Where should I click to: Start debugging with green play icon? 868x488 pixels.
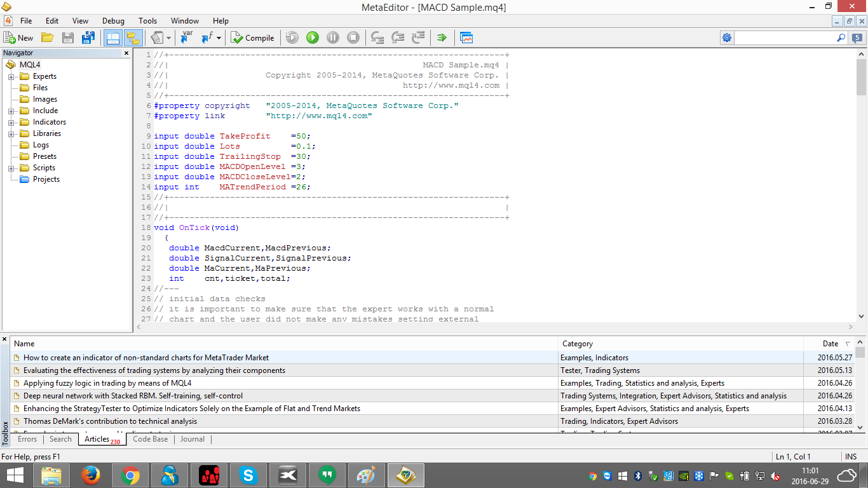(312, 38)
